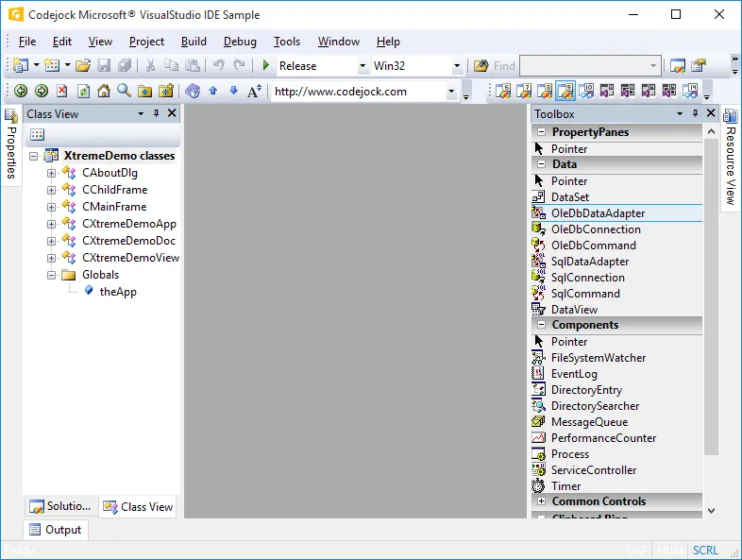This screenshot has height=560, width=742.
Task: Click the help book icon
Action: click(x=193, y=91)
